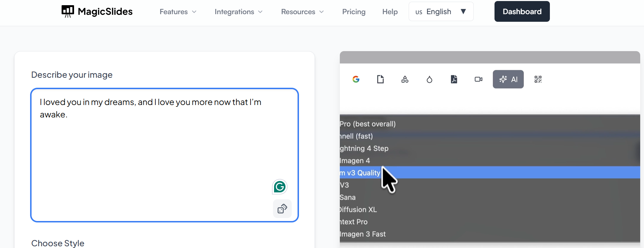Screen dimensions: 644x248
Task: Open the QR code icon
Action: point(538,79)
